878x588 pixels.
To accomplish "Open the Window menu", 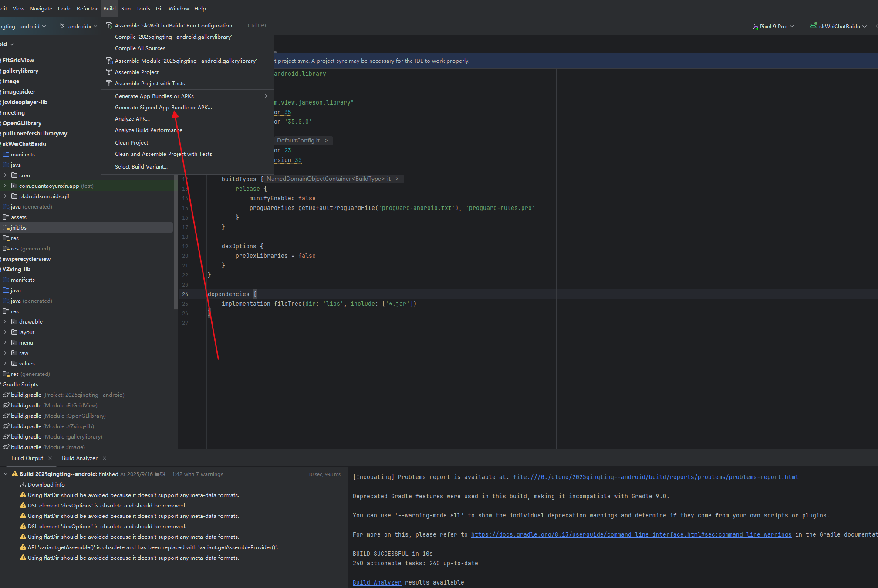I will coord(179,8).
